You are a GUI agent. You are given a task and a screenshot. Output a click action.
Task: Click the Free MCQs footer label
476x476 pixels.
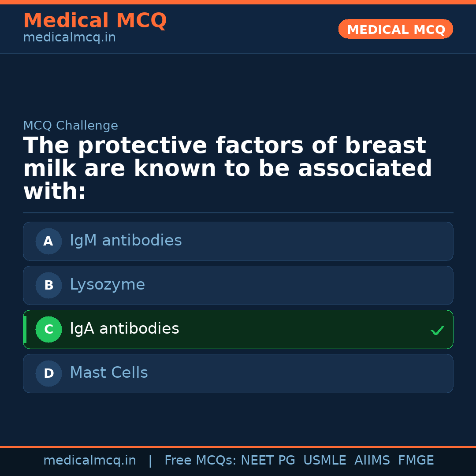coord(201,461)
